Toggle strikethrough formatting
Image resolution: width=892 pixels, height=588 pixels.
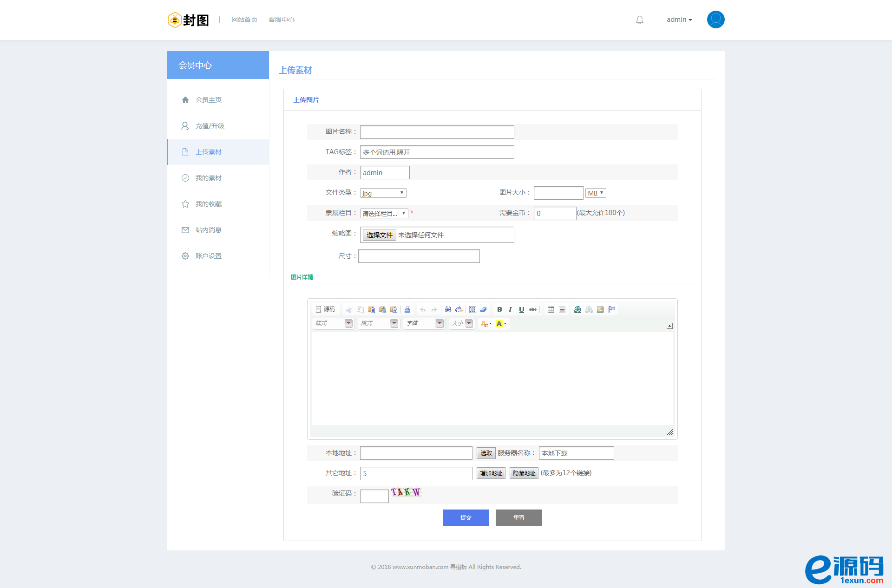coord(533,309)
